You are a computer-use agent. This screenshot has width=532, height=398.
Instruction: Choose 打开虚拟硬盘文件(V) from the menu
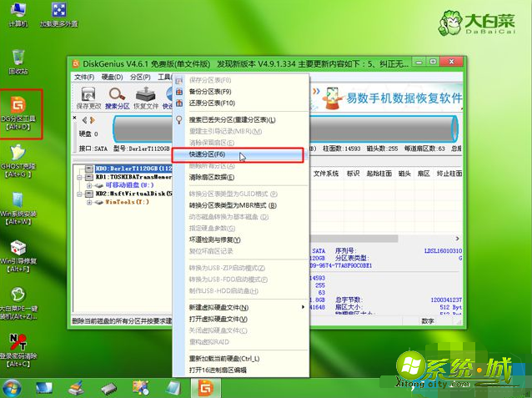(241, 319)
